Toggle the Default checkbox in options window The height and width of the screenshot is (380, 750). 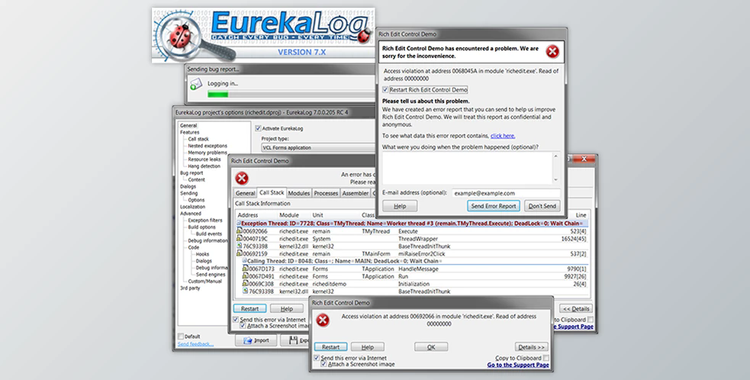tap(181, 336)
